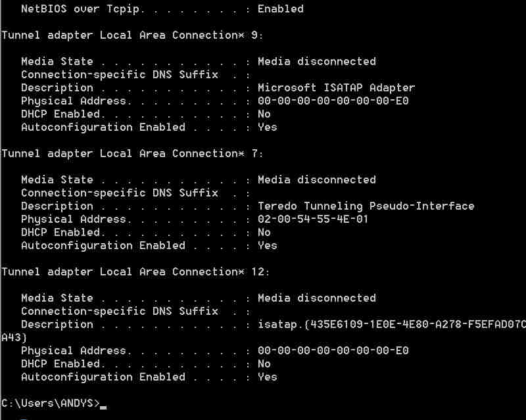Image resolution: width=526 pixels, height=420 pixels.
Task: Click the C:\Users\ANDYS> prompt text
Action: point(50,403)
